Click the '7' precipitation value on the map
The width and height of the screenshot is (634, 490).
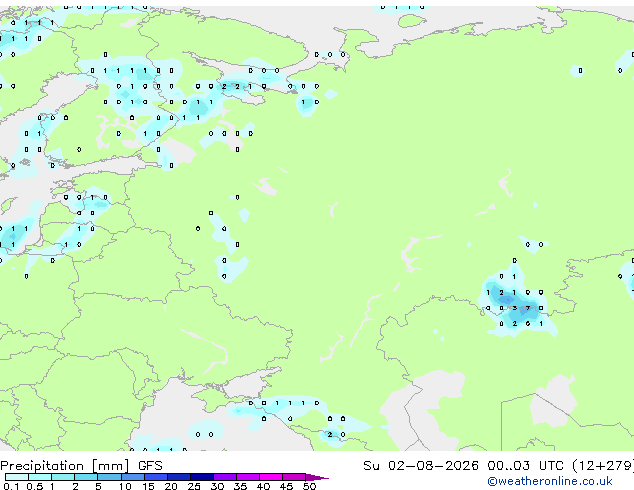528,308
